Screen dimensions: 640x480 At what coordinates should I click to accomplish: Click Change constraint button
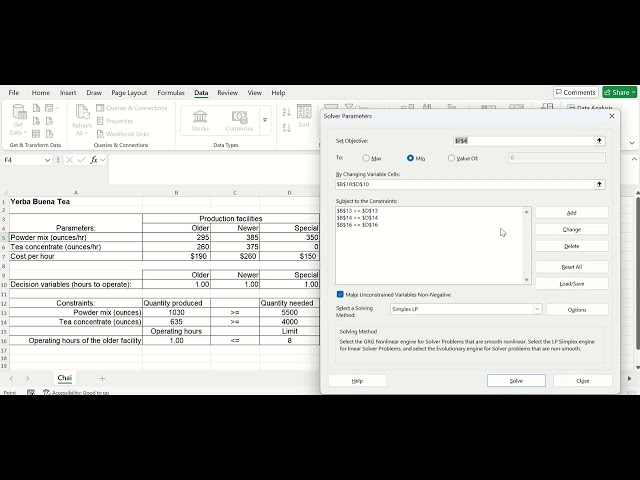coord(571,229)
